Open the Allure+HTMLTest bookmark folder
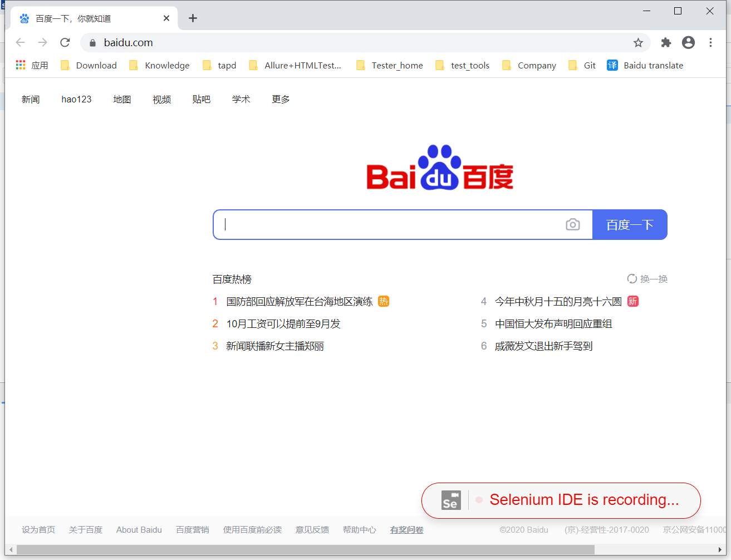Viewport: 731px width, 560px height. [x=295, y=65]
